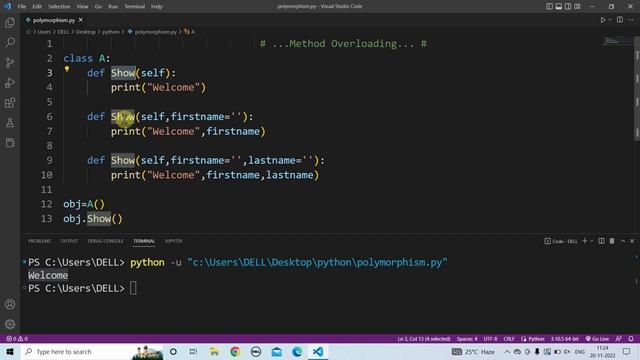Run the Python file with play button
This screenshot has width=640, height=360.
click(x=602, y=20)
